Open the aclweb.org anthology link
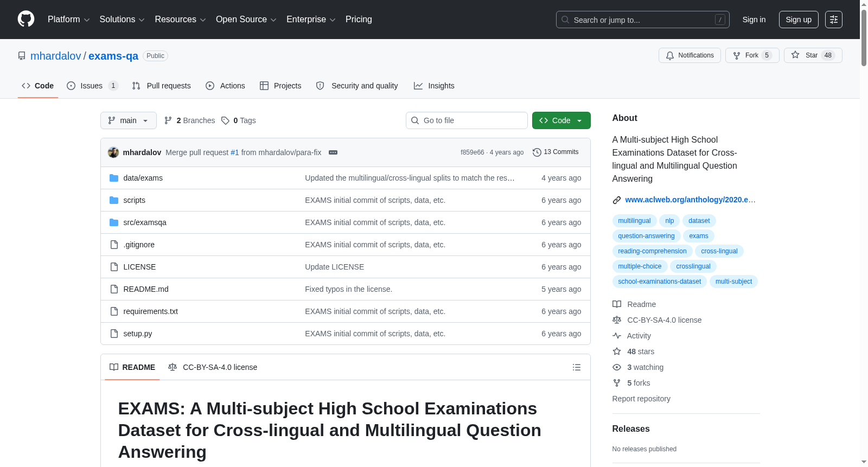This screenshot has height=467, width=868. (x=690, y=200)
